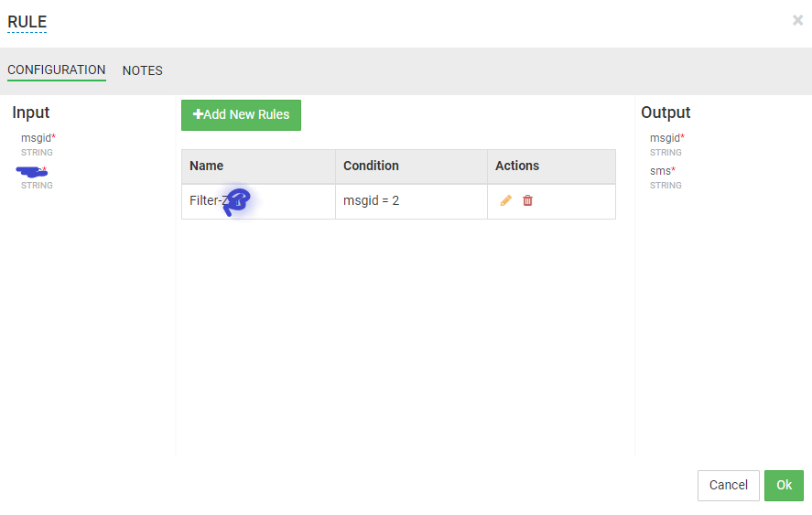
Task: Select the msgid field under Input
Action: 38,138
